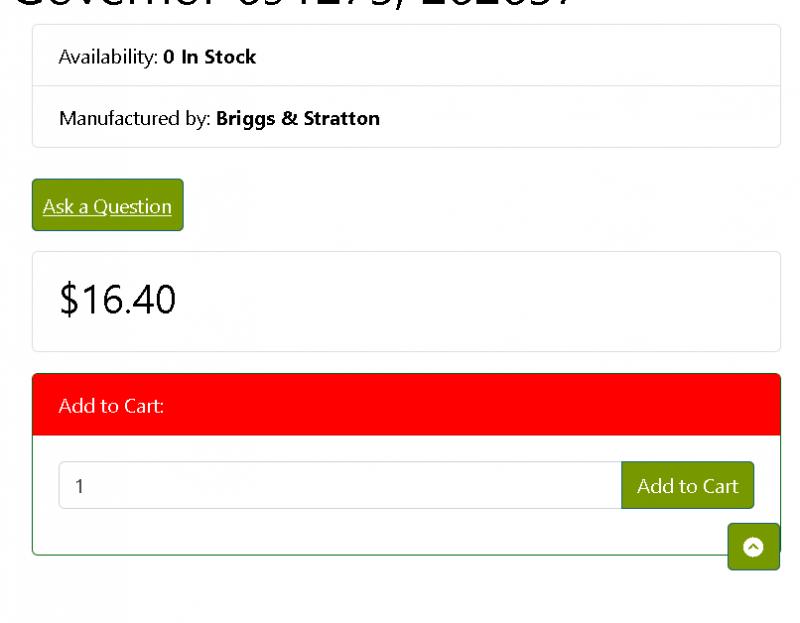Open the Ask a Question link
The image size is (800, 623).
[107, 205]
